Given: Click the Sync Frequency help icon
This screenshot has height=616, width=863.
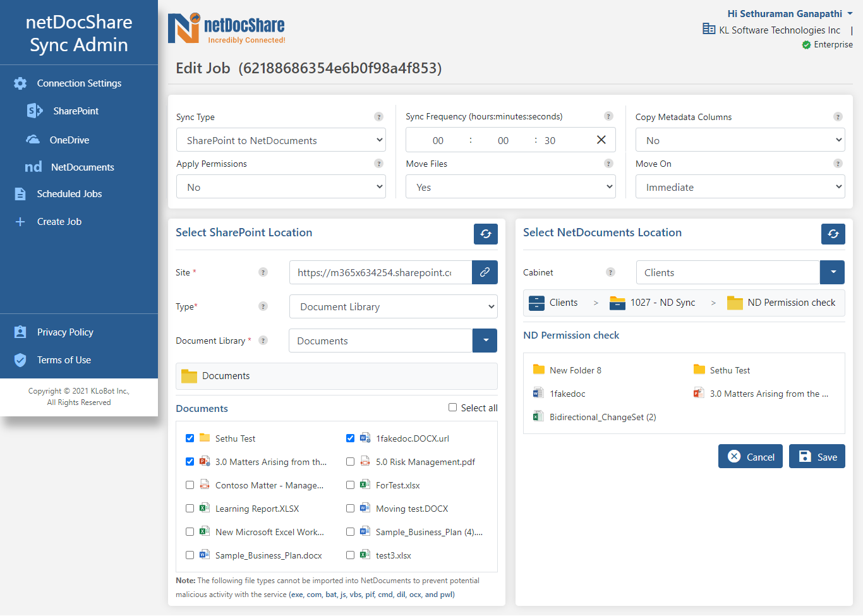Looking at the screenshot, I should pos(608,116).
